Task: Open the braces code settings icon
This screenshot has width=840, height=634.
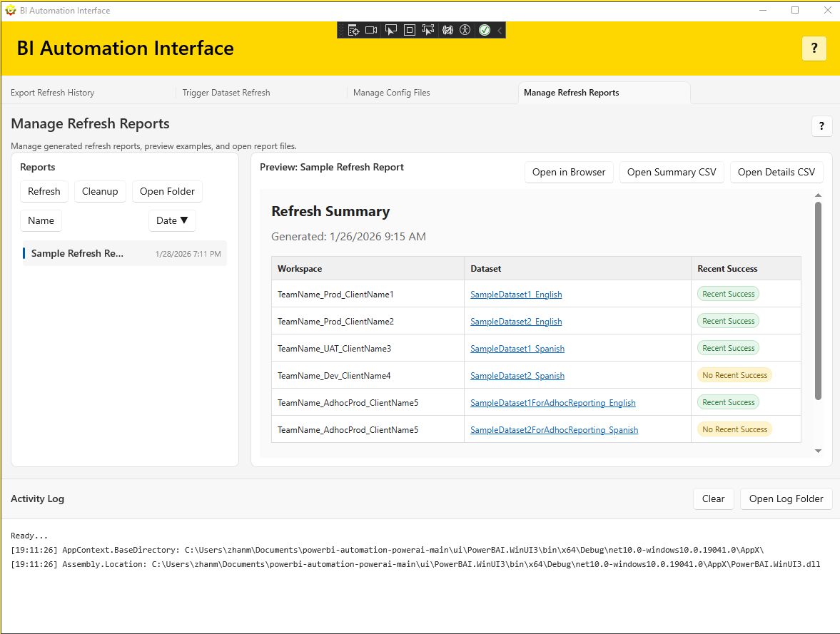Action: coord(447,30)
